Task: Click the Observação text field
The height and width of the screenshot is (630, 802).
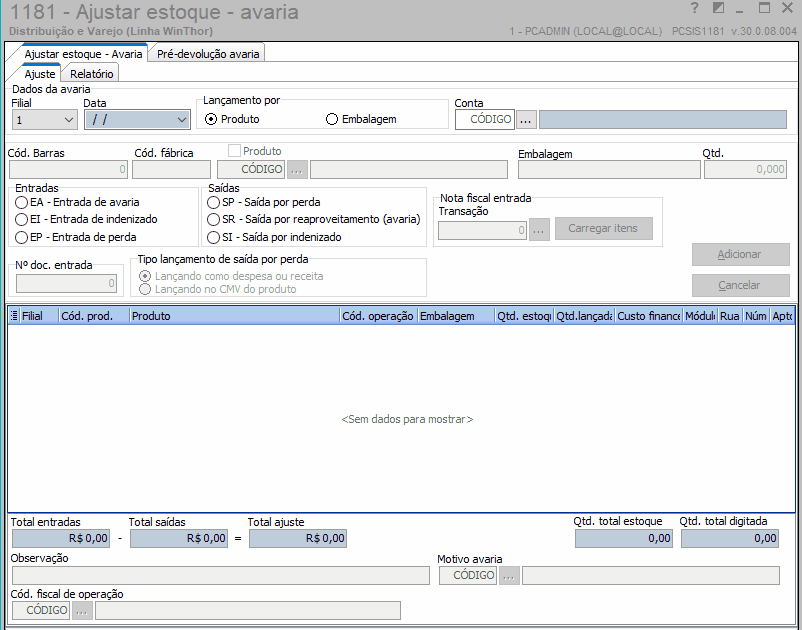Action: coord(220,576)
